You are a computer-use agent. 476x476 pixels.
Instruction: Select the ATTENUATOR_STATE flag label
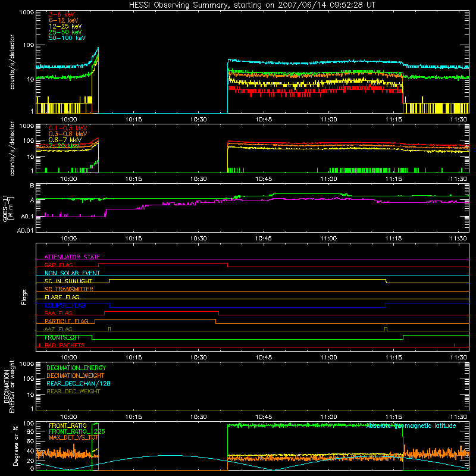(72, 257)
